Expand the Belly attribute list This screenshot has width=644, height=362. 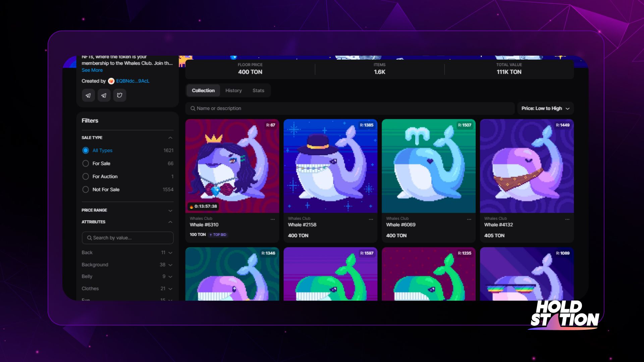coord(170,277)
